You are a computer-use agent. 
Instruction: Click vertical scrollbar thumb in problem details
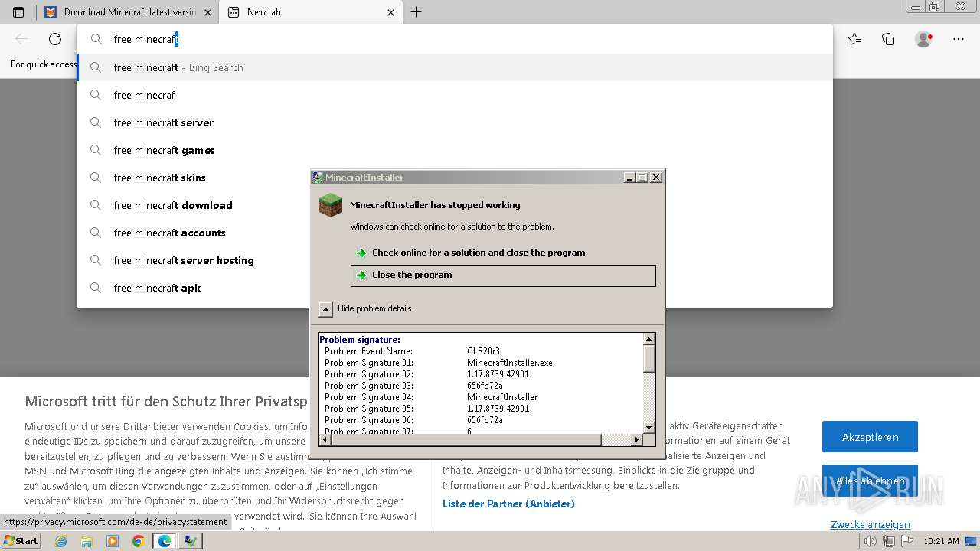pyautogui.click(x=649, y=359)
